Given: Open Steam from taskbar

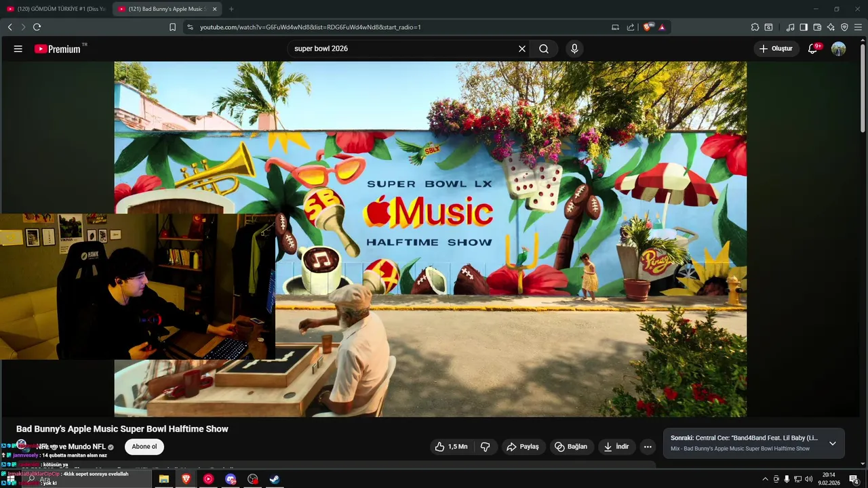Looking at the screenshot, I should coord(275,479).
